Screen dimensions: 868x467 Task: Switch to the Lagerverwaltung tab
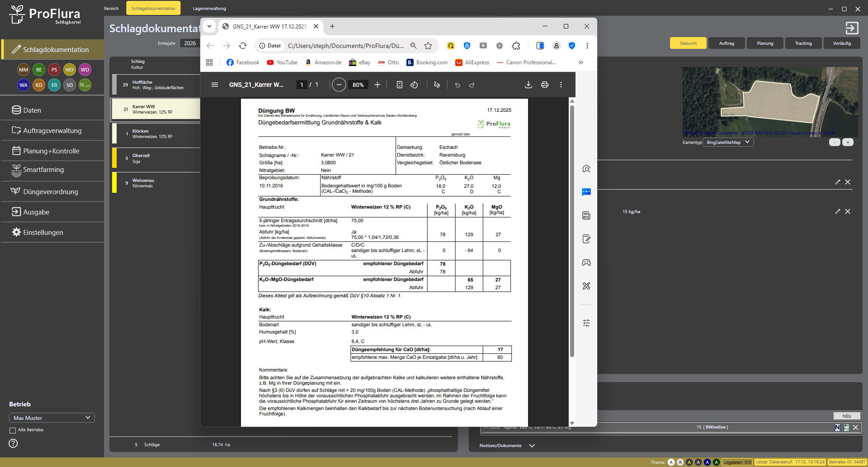click(209, 9)
